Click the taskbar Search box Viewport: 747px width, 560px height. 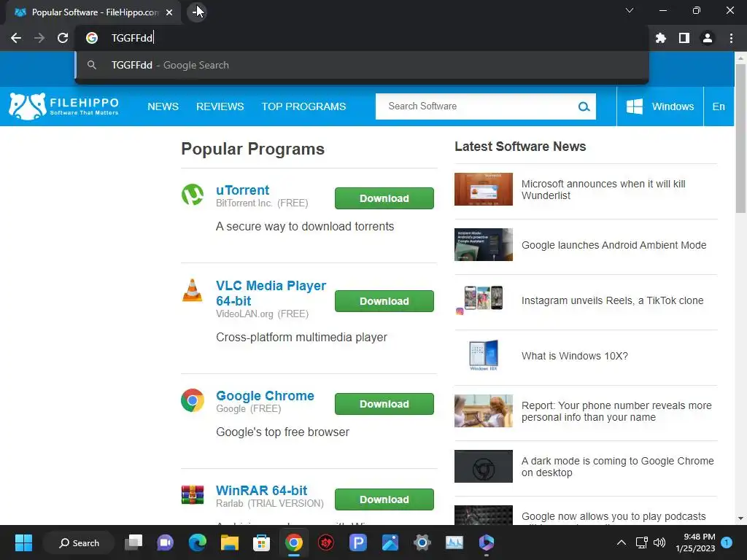point(79,542)
